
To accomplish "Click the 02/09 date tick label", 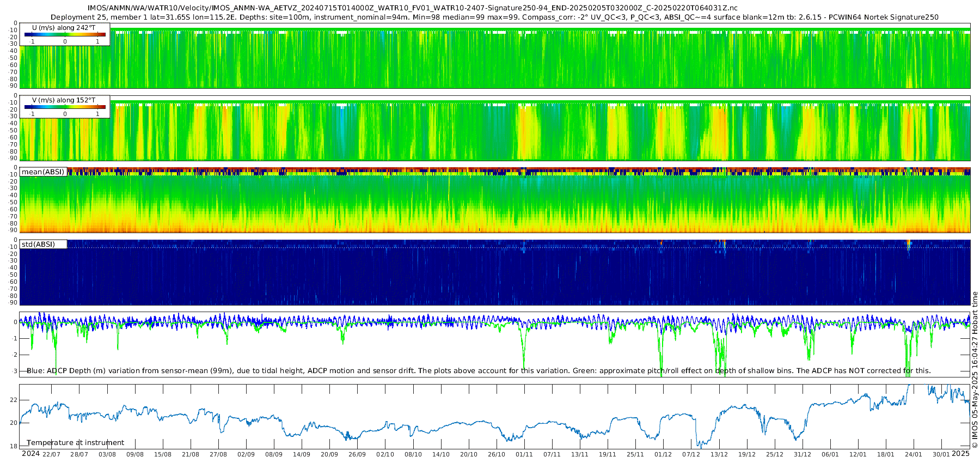I will click(x=246, y=455).
